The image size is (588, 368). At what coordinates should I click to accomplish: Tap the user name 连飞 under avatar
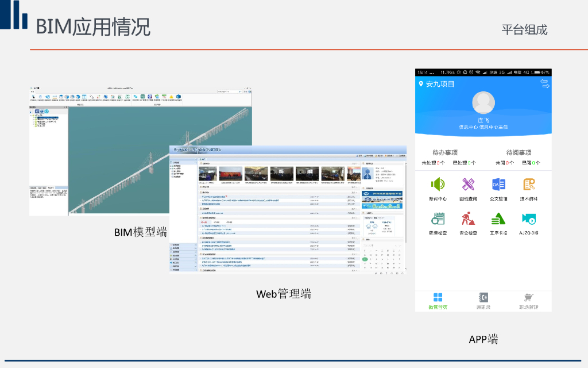pos(483,120)
